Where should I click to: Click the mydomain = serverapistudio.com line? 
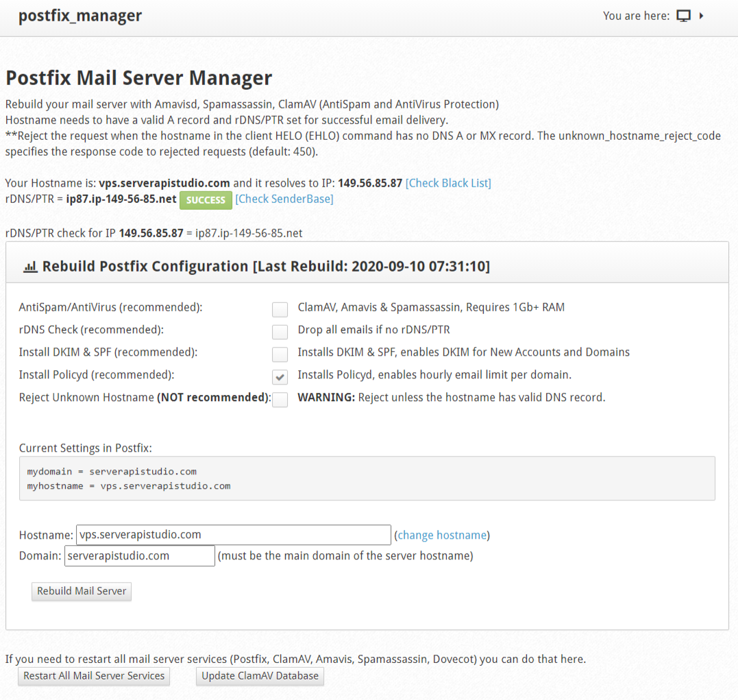pyautogui.click(x=112, y=472)
